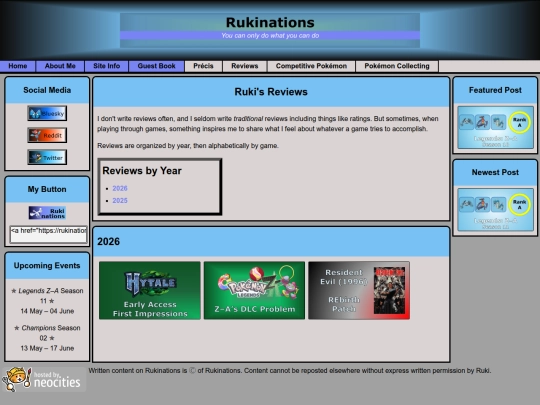Screen dimensions: 540x405
Task: Click the 'Newest Post' panel heading
Action: pos(495,173)
